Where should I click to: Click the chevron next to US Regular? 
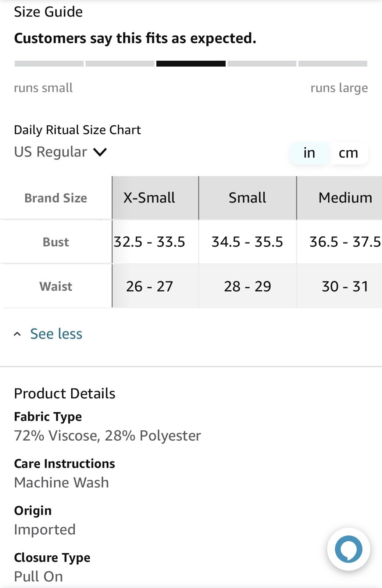(x=100, y=152)
